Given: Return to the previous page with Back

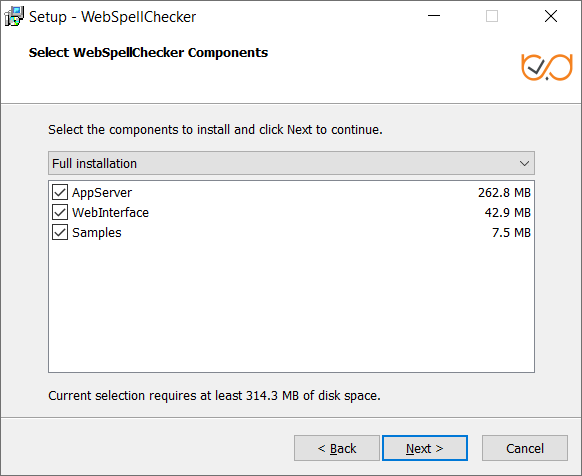Looking at the screenshot, I should pyautogui.click(x=337, y=448).
